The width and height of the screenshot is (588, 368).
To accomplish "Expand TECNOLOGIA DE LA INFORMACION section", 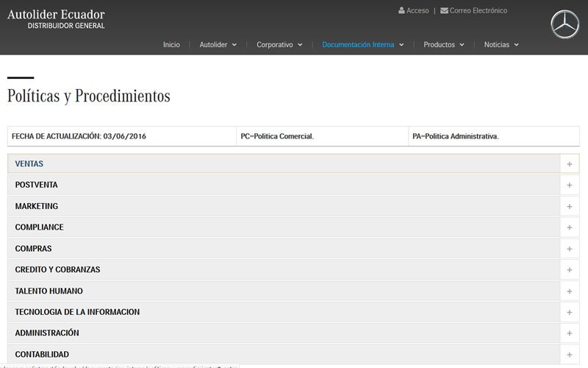I will 77,312.
